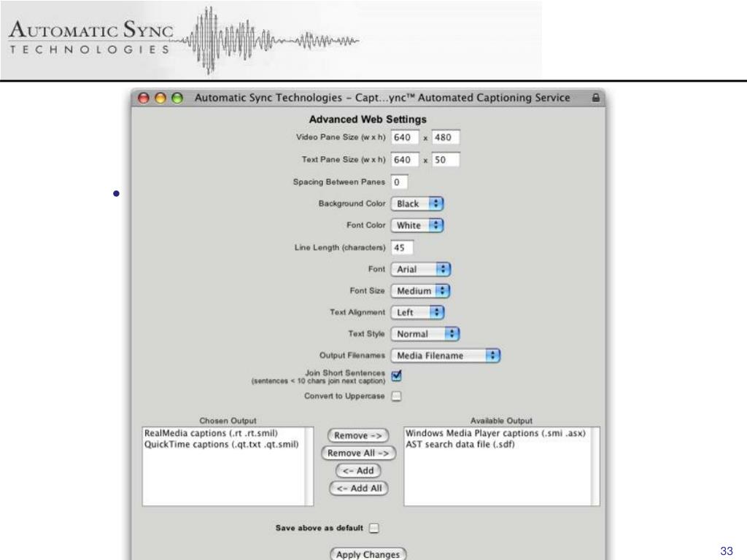Image resolution: width=747 pixels, height=560 pixels.
Task: Toggle the Join Short Sentences checkbox
Action: tap(396, 376)
